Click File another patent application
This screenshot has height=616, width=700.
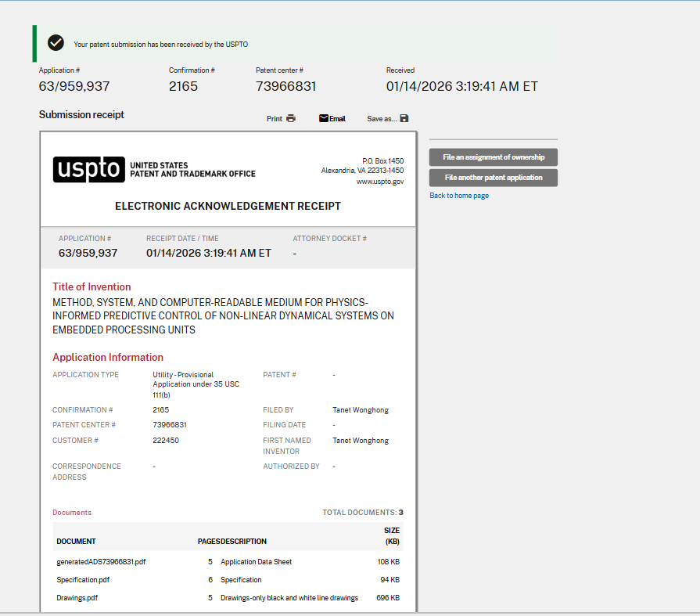[x=493, y=177]
